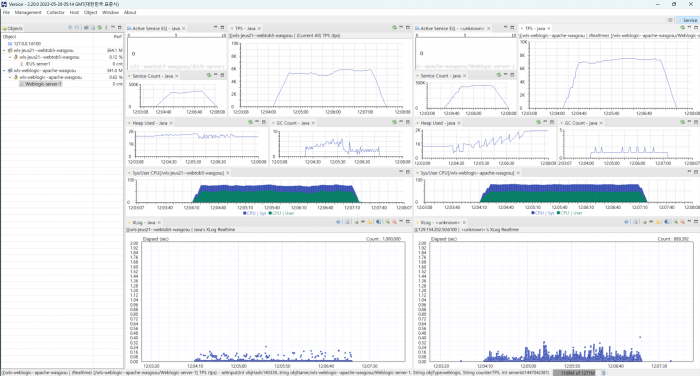Select the 127.0.0.1:6100 server row
Viewport: 700px width, 376px height.
62,44
